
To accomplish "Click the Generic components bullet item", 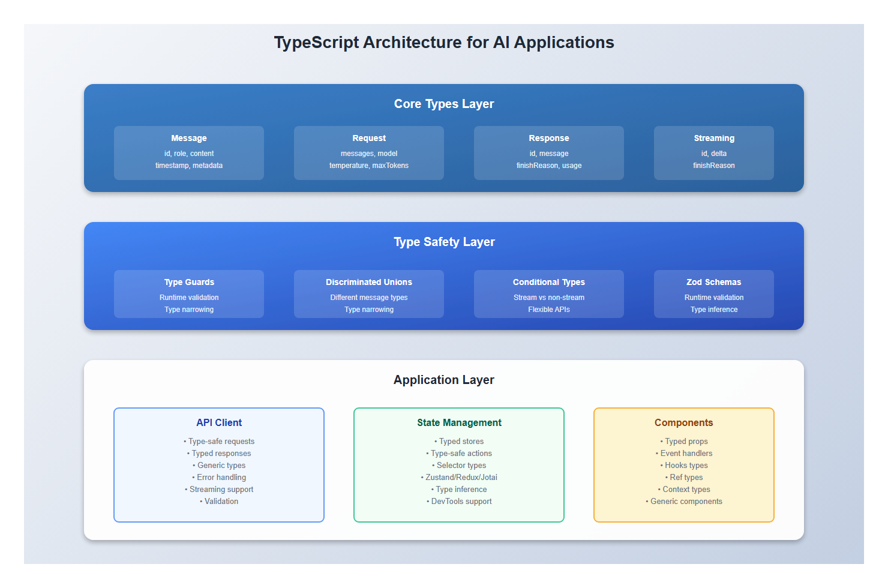I will [x=684, y=501].
